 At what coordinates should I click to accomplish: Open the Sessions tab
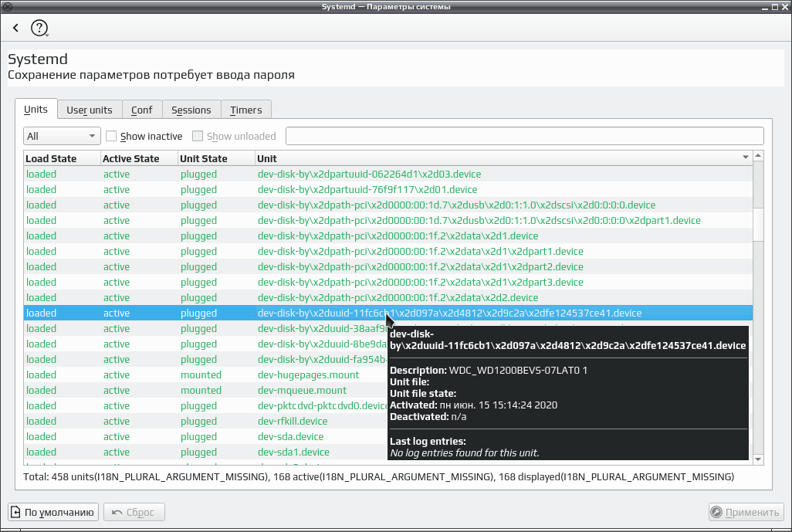(191, 110)
